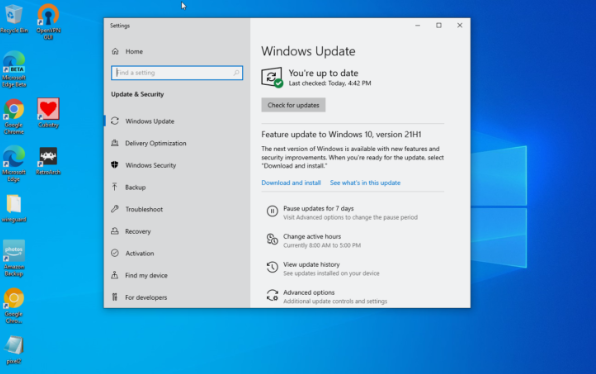Image resolution: width=596 pixels, height=374 pixels.
Task: Minimize the Settings window
Action: click(418, 25)
